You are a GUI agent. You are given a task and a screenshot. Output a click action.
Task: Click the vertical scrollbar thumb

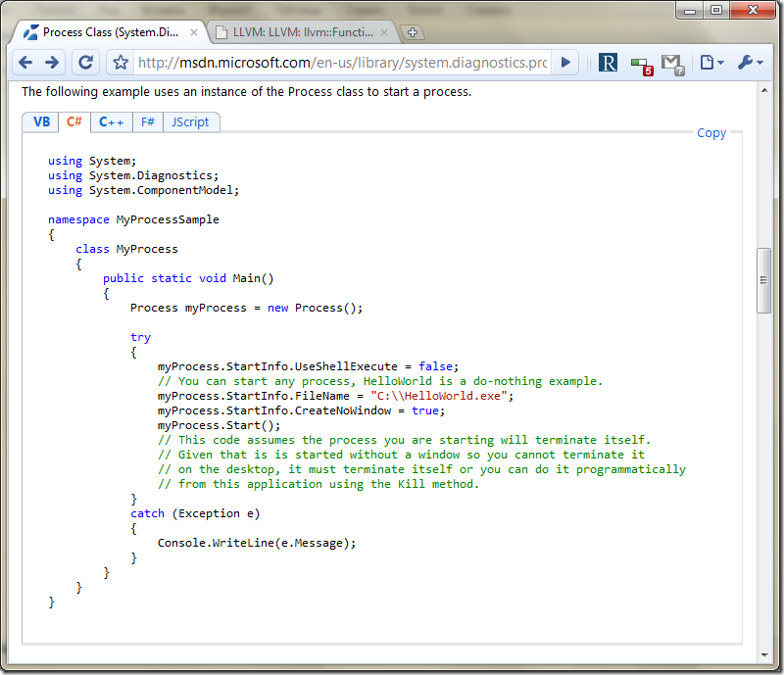[763, 280]
